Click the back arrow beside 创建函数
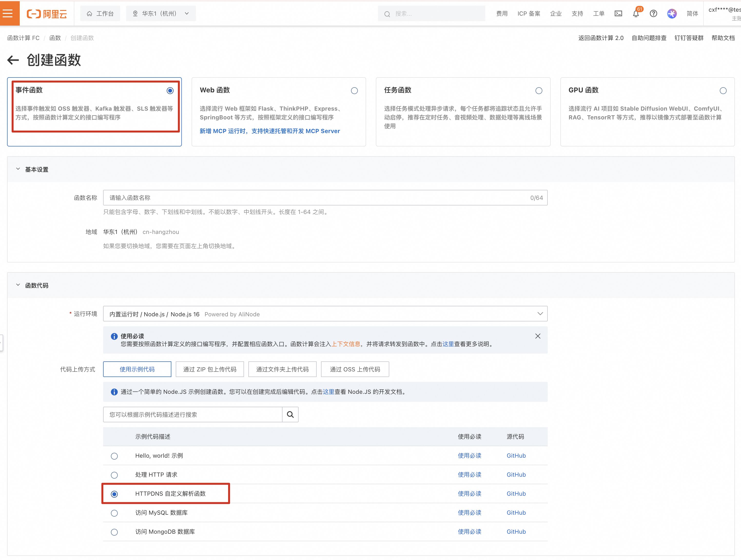The width and height of the screenshot is (741, 560). click(13, 60)
